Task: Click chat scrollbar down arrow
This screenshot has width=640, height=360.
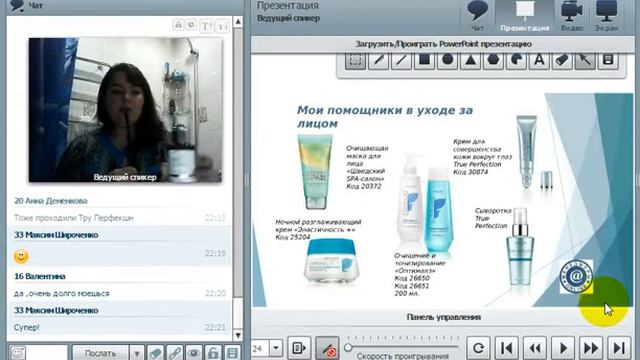Action: (x=238, y=335)
